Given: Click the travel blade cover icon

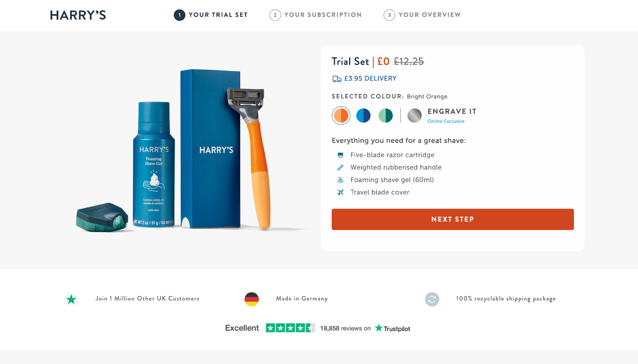Looking at the screenshot, I should (341, 192).
